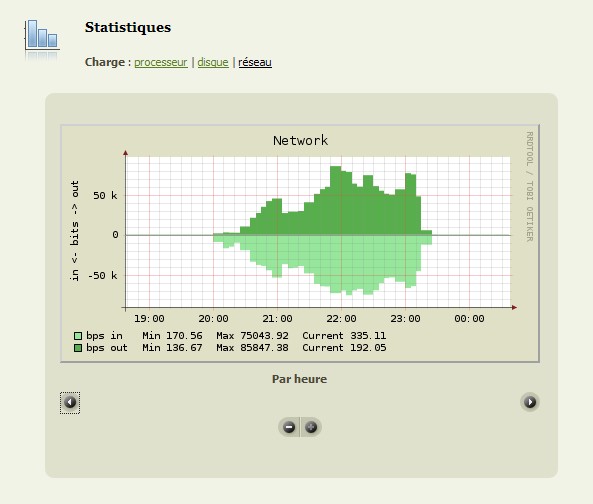Click the 22:00 time axis label
This screenshot has width=593, height=504.
pyautogui.click(x=341, y=319)
